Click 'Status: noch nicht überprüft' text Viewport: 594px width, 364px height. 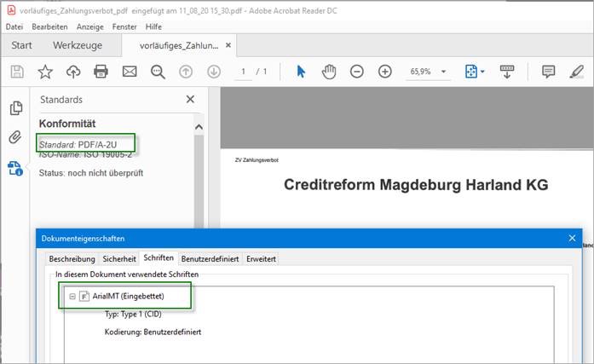click(x=91, y=173)
